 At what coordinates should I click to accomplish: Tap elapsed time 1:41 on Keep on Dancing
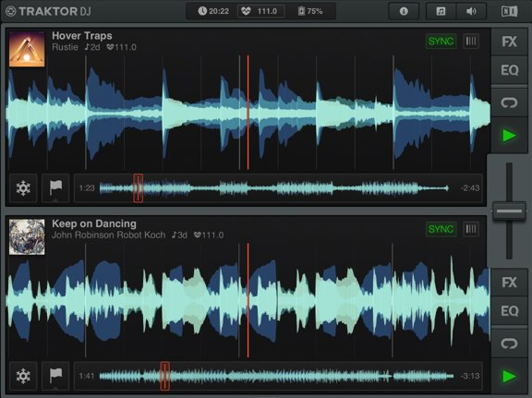[x=87, y=376]
